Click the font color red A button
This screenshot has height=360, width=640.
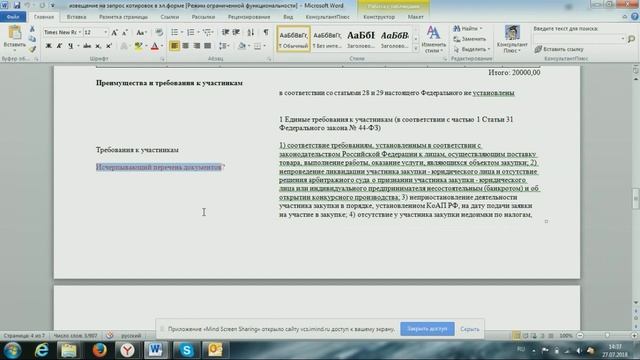coord(155,46)
